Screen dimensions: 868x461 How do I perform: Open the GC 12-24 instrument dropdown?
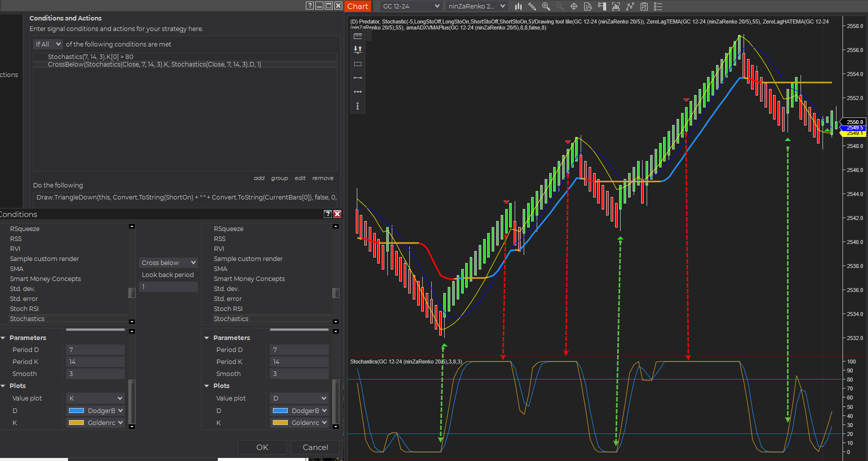tap(411, 6)
